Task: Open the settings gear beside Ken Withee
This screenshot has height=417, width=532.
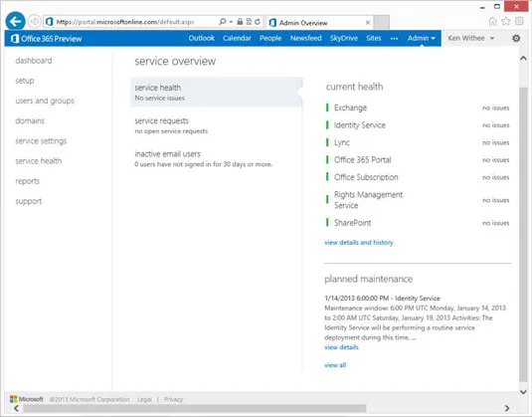Action: coord(516,39)
